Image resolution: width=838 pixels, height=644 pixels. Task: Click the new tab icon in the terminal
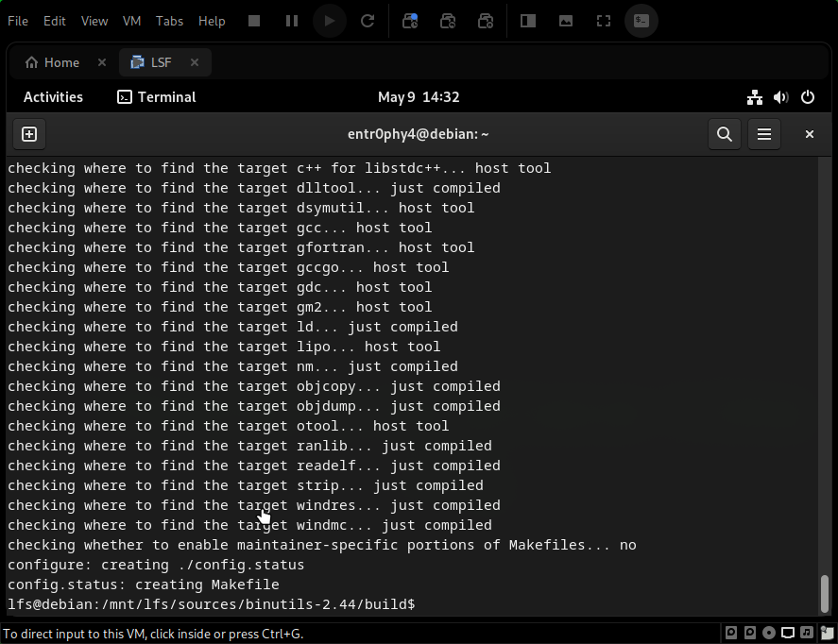pyautogui.click(x=29, y=134)
